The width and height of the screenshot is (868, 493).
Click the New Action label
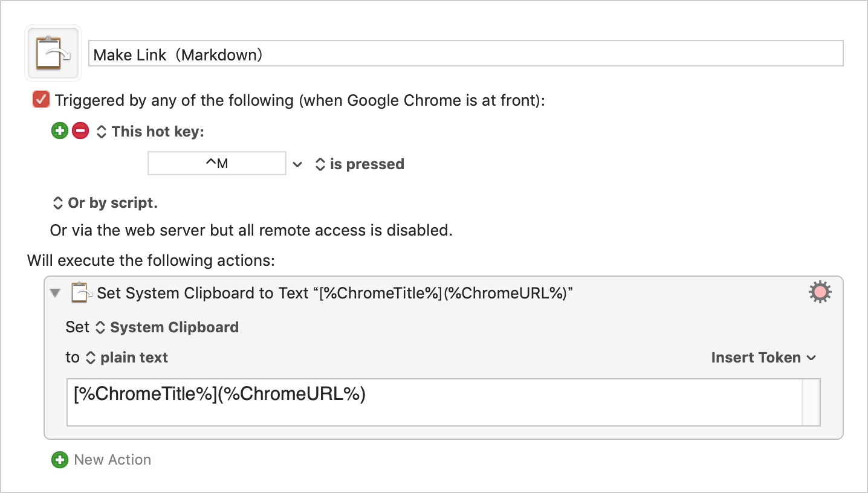112,460
